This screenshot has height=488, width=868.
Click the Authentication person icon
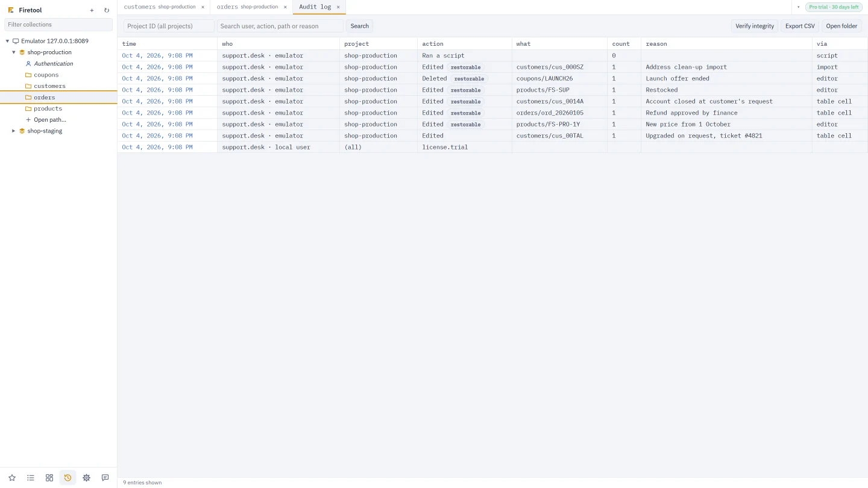[28, 64]
